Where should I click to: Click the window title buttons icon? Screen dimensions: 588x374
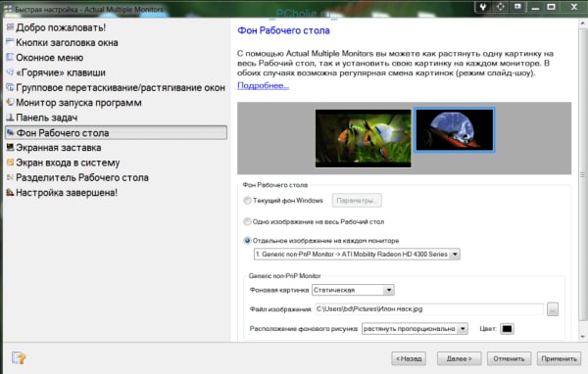click(x=10, y=42)
